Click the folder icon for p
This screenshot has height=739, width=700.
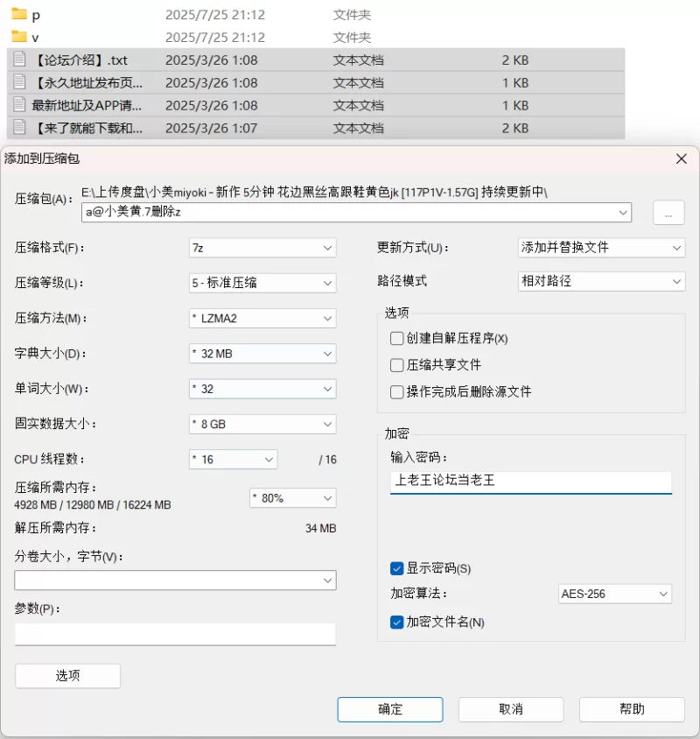tap(19, 14)
